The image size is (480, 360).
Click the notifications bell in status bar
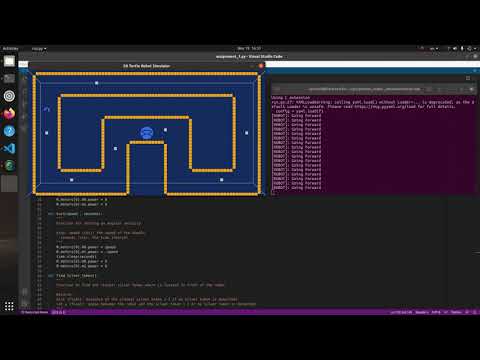pyautogui.click(x=474, y=312)
